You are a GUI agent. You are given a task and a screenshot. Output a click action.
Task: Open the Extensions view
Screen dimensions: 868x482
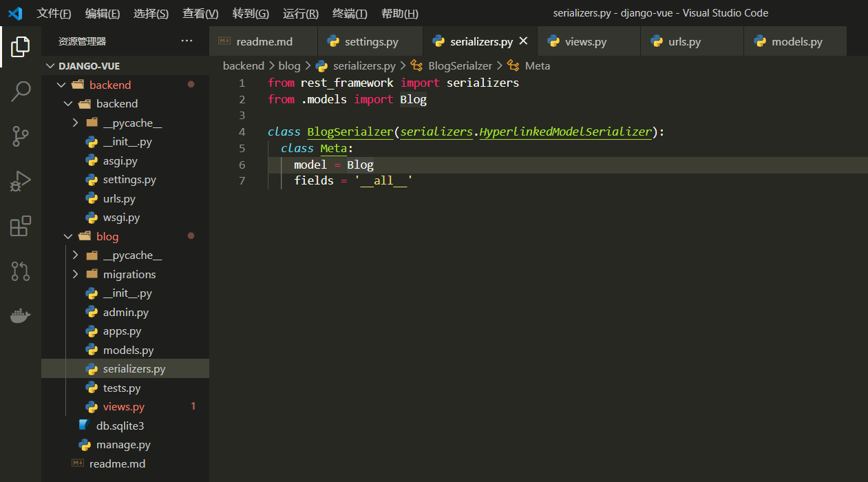point(21,226)
